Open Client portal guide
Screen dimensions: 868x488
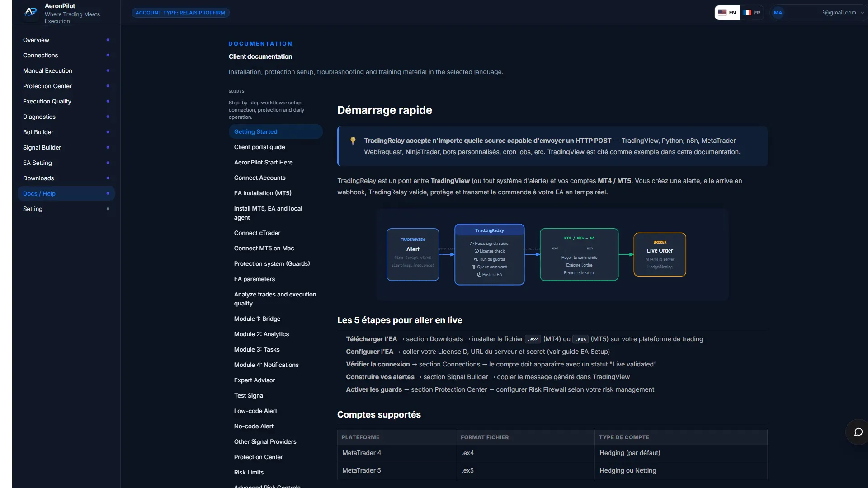click(x=275, y=147)
